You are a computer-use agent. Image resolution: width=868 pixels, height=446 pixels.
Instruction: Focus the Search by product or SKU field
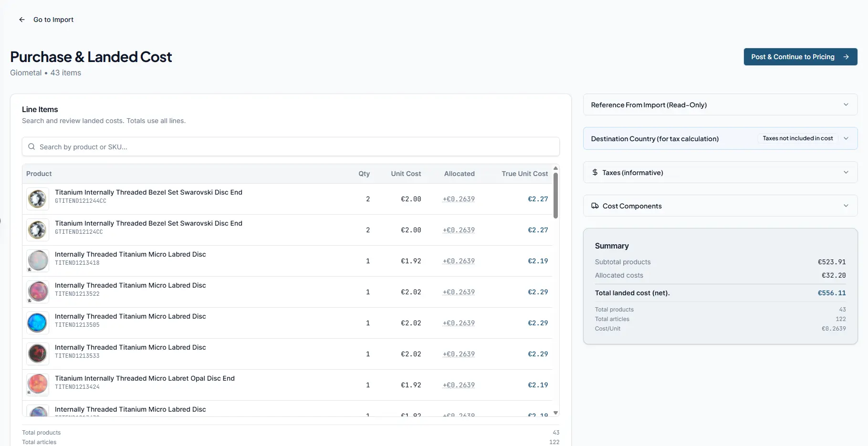tap(291, 147)
